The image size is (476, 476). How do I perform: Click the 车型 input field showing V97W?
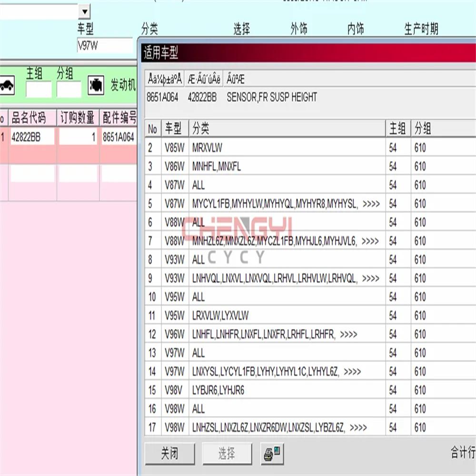click(x=105, y=46)
